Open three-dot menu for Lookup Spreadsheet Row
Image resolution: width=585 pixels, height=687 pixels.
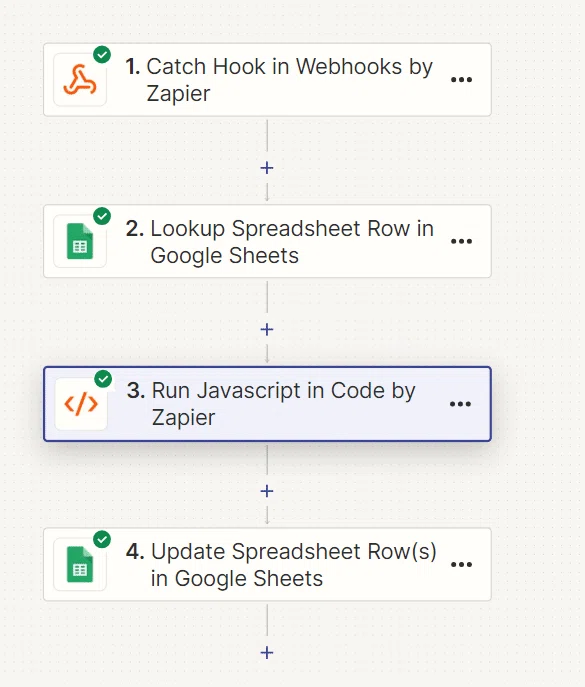[x=461, y=241]
